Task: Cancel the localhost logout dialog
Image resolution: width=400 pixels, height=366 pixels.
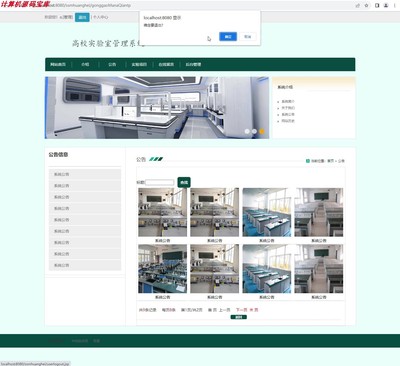Action: 247,37
